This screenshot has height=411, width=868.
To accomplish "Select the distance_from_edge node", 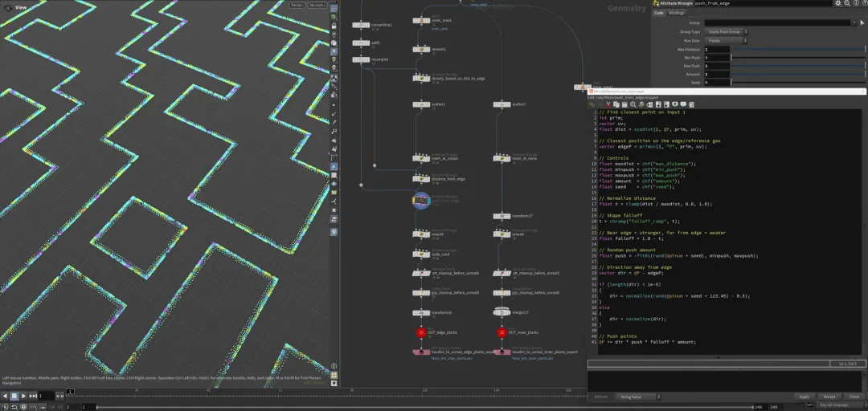I will [x=421, y=179].
